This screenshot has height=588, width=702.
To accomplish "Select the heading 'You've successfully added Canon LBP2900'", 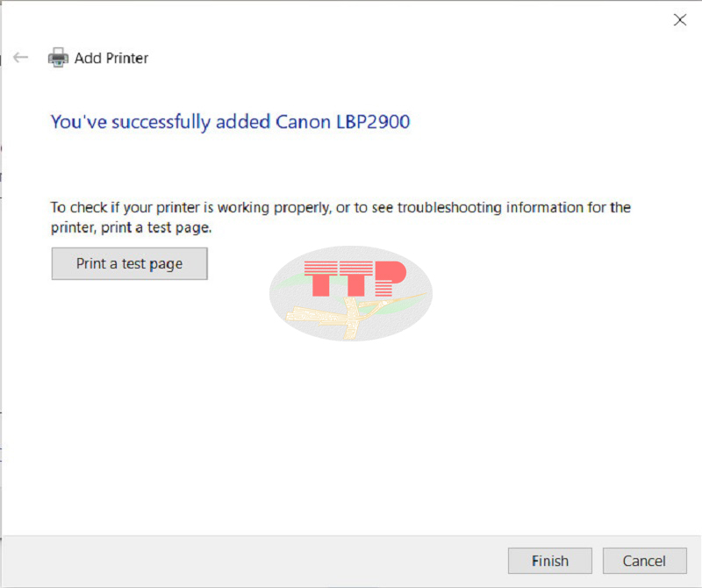I will pyautogui.click(x=230, y=122).
